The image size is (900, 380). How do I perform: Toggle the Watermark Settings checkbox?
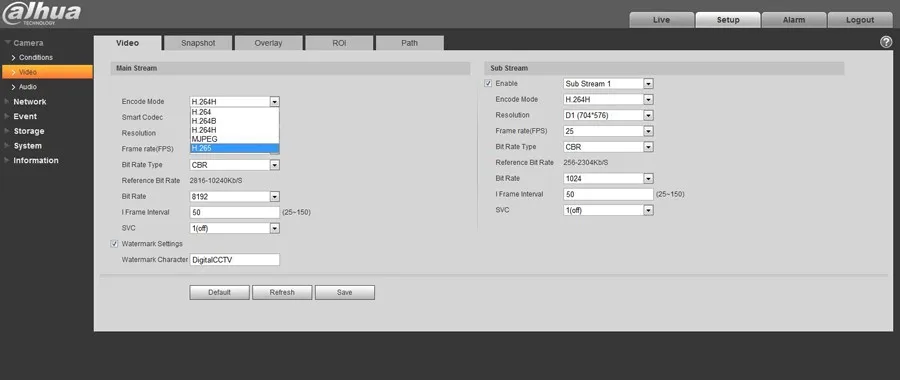pos(114,244)
